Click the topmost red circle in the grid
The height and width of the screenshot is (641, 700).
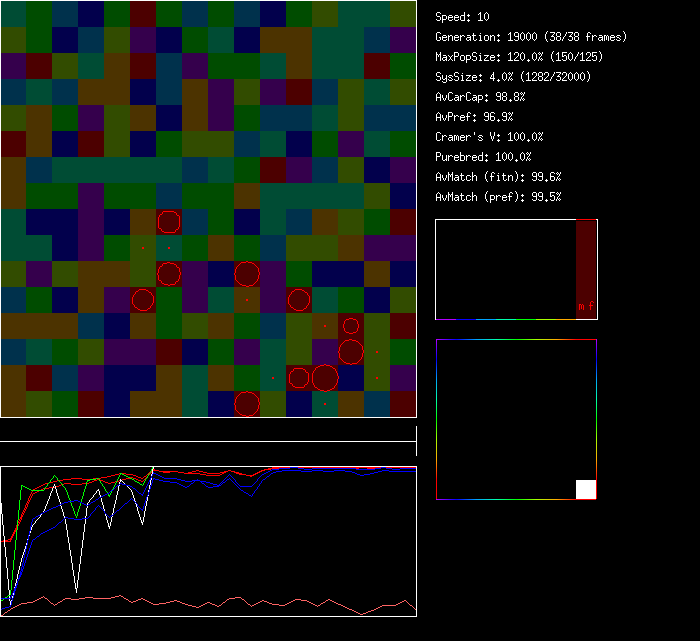click(169, 222)
